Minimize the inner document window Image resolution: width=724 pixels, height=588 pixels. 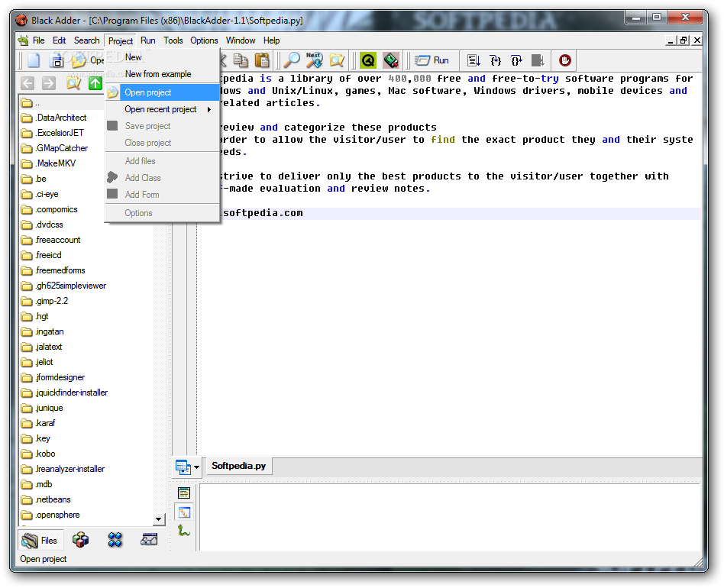coord(671,40)
